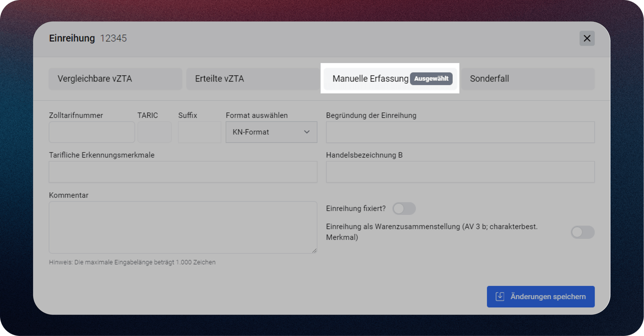Toggle the Einreihung fixiert switch

(404, 209)
